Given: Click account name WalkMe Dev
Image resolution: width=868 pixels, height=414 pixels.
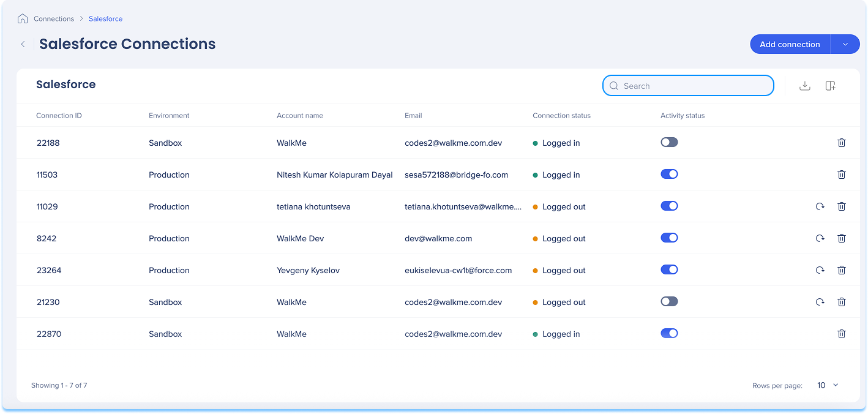Looking at the screenshot, I should coord(300,238).
